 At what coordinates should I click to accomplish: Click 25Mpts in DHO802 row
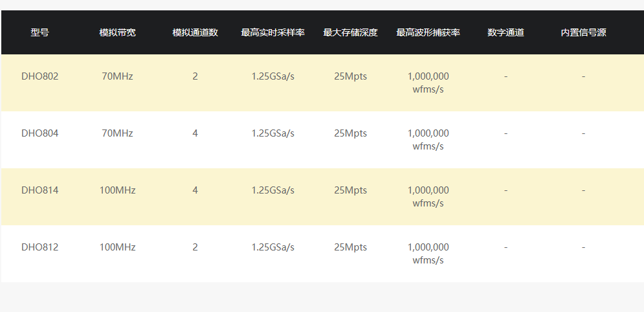[x=350, y=76]
